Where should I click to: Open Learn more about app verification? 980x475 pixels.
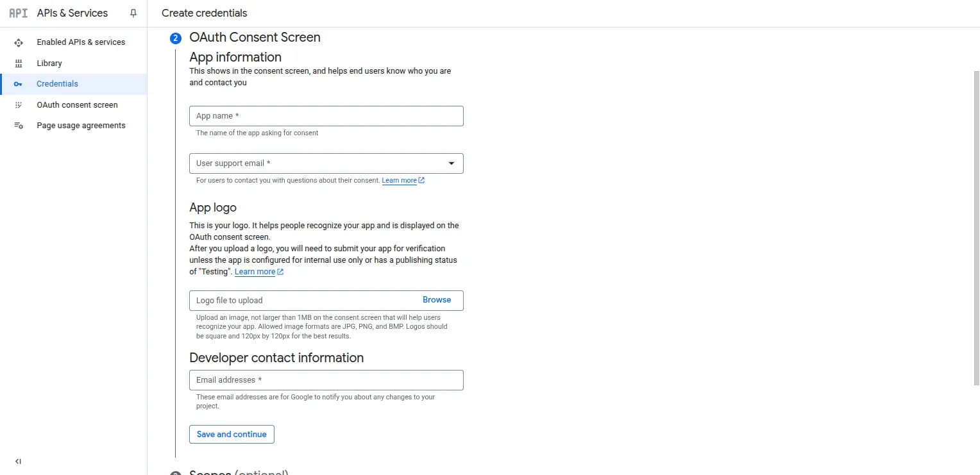click(255, 271)
